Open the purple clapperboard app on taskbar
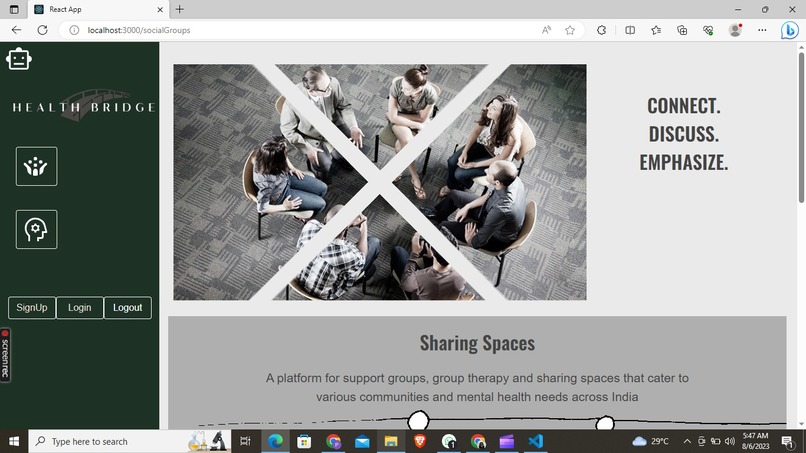 [x=507, y=441]
